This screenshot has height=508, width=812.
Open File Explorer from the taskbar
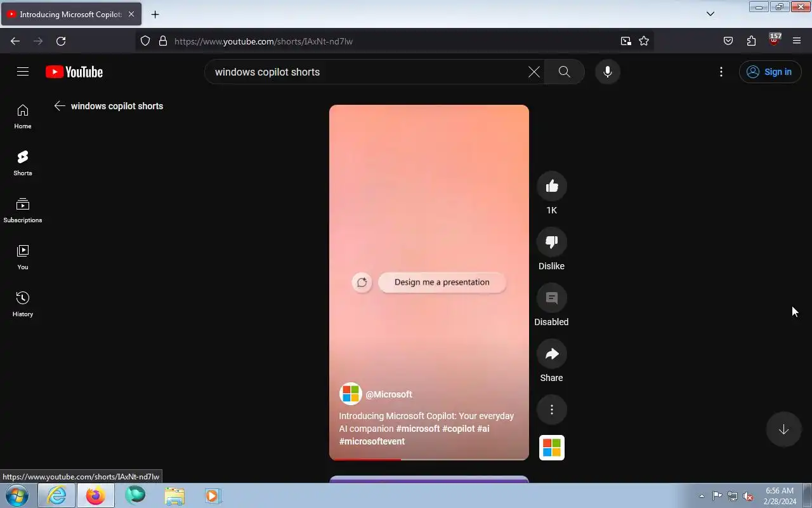(174, 495)
